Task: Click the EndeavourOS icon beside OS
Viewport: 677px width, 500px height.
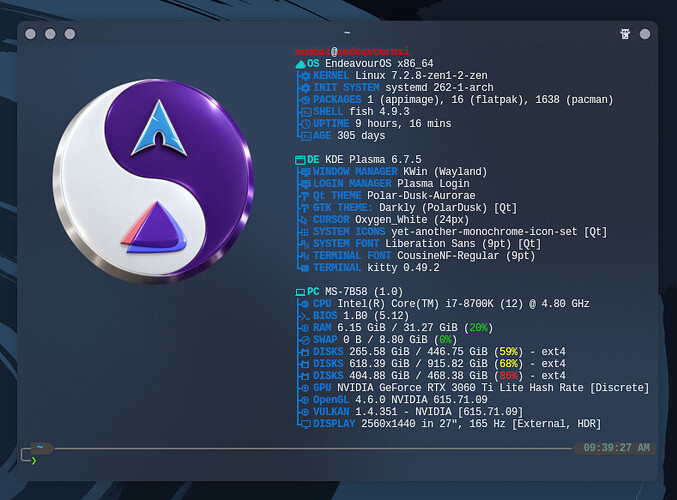Action: [301, 64]
